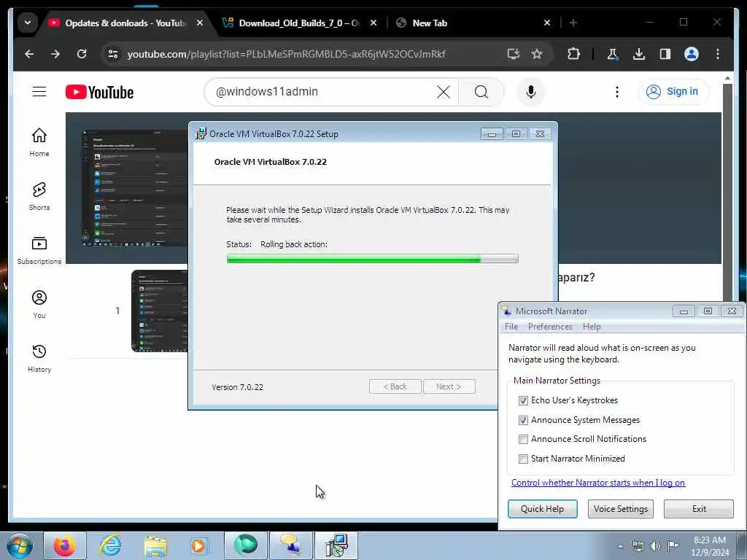This screenshot has height=560, width=747.
Task: Open site information icon in address bar
Action: (113, 54)
